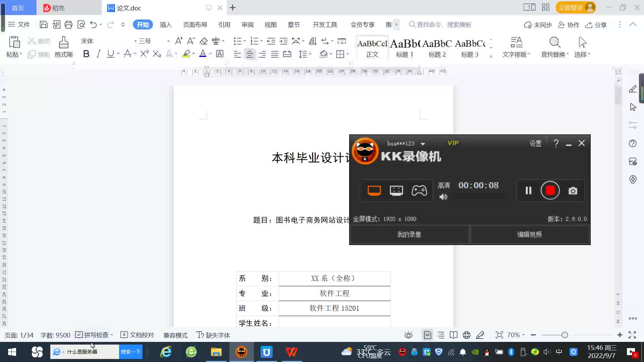The width and height of the screenshot is (644, 362).
Task: Click the clear formatting eraser icon
Action: (204, 41)
